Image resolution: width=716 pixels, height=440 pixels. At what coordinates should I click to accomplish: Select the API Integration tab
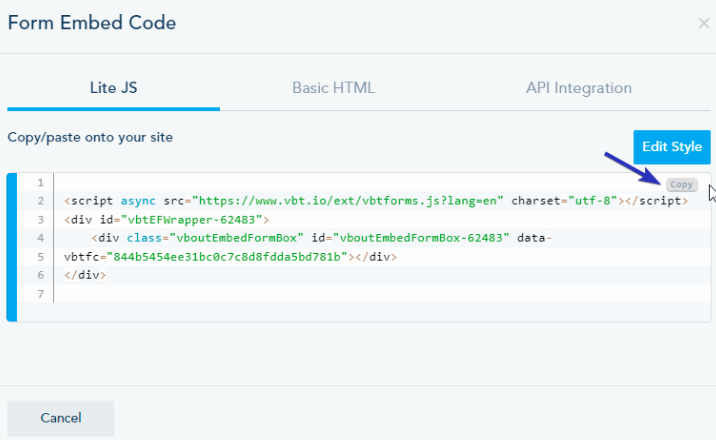pos(578,88)
